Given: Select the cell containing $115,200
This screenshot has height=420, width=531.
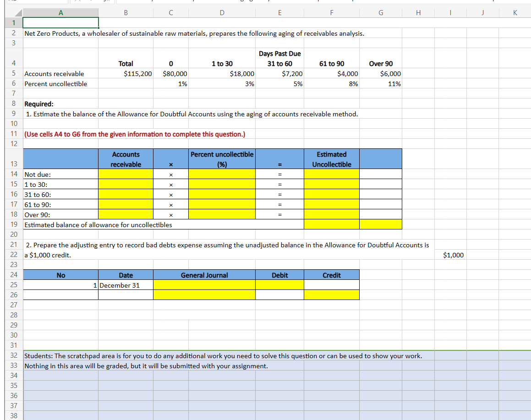Looking at the screenshot, I should coord(126,73).
